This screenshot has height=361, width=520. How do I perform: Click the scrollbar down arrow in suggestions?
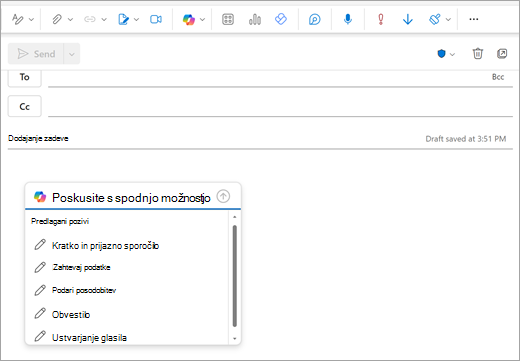click(235, 339)
